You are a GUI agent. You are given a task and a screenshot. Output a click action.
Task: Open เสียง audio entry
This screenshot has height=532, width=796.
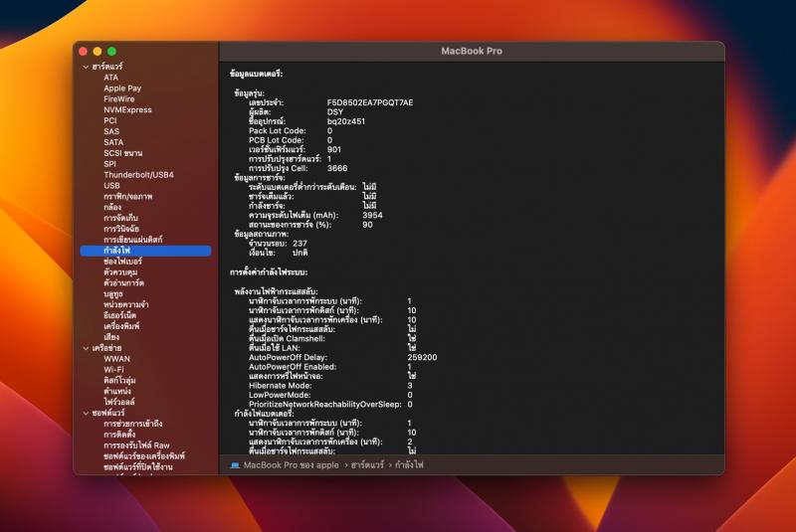111,337
